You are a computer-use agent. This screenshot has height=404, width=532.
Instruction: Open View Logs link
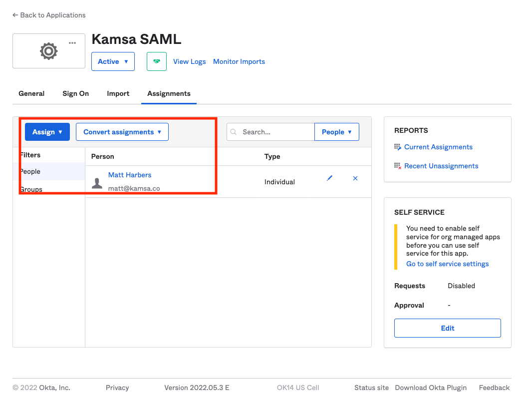coord(189,61)
